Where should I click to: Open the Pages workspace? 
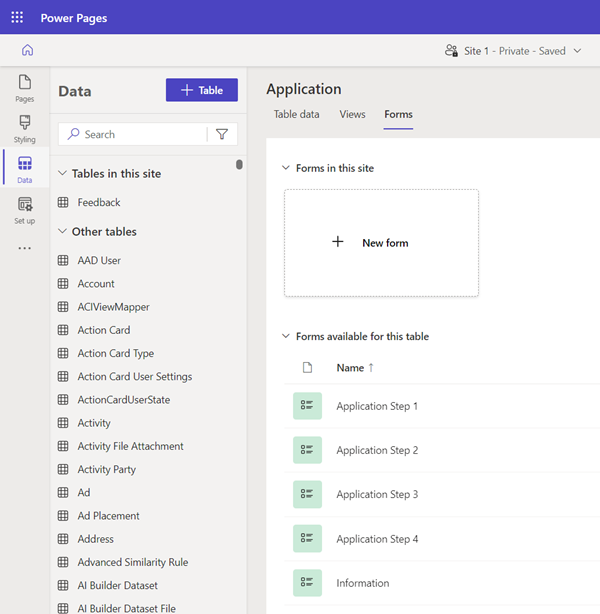[25, 88]
